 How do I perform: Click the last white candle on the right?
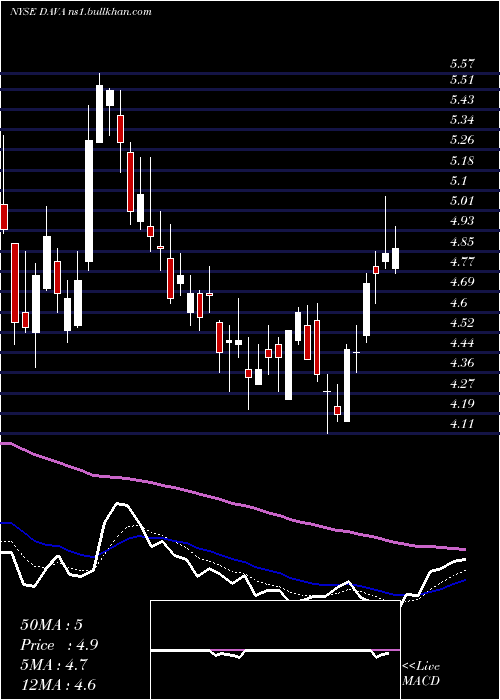pos(395,258)
